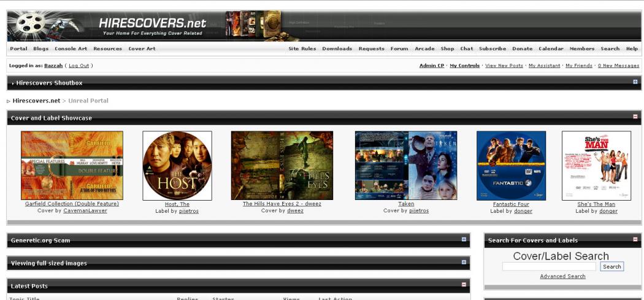Go to the Forum menu item
The width and height of the screenshot is (644, 300).
399,49
